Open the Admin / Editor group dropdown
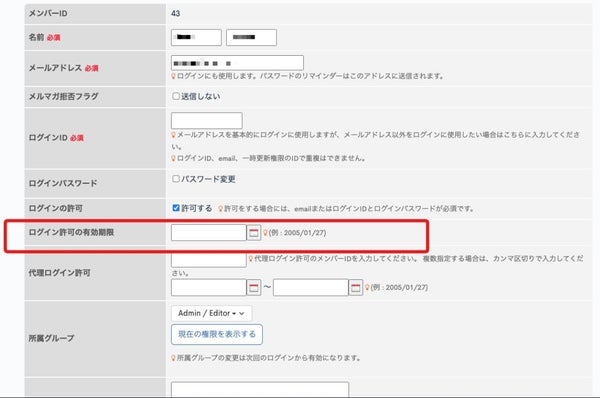The height and width of the screenshot is (398, 600). (211, 313)
